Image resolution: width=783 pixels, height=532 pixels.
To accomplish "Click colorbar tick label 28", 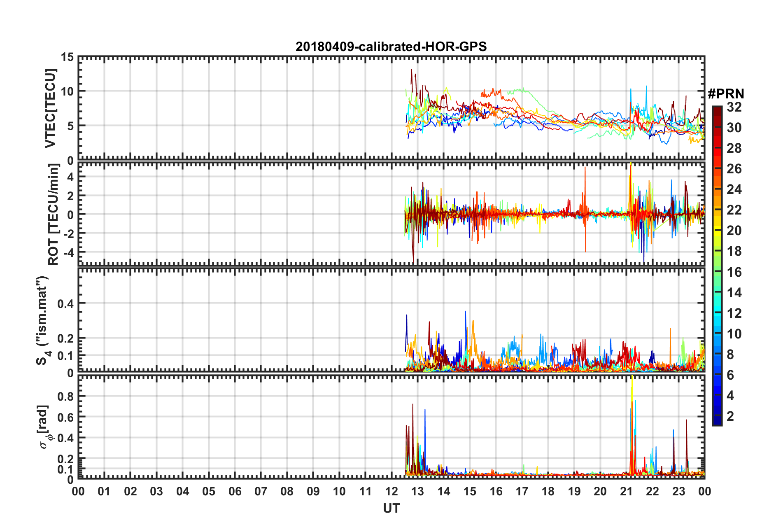I will (x=734, y=148).
